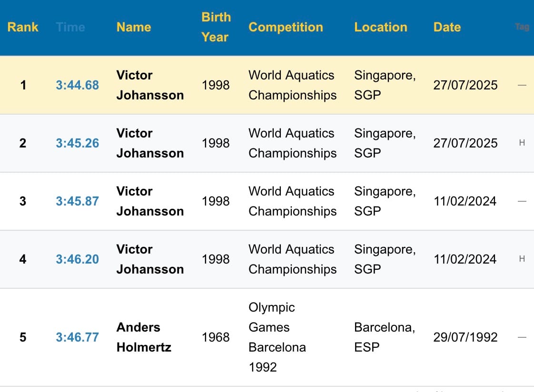Click Olympic Games Barcelona 1992 competition cell
The width and height of the screenshot is (534, 392).
pyautogui.click(x=277, y=337)
